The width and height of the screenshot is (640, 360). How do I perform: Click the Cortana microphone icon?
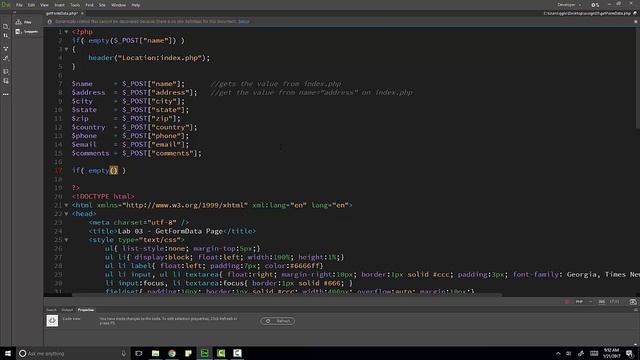(x=124, y=353)
